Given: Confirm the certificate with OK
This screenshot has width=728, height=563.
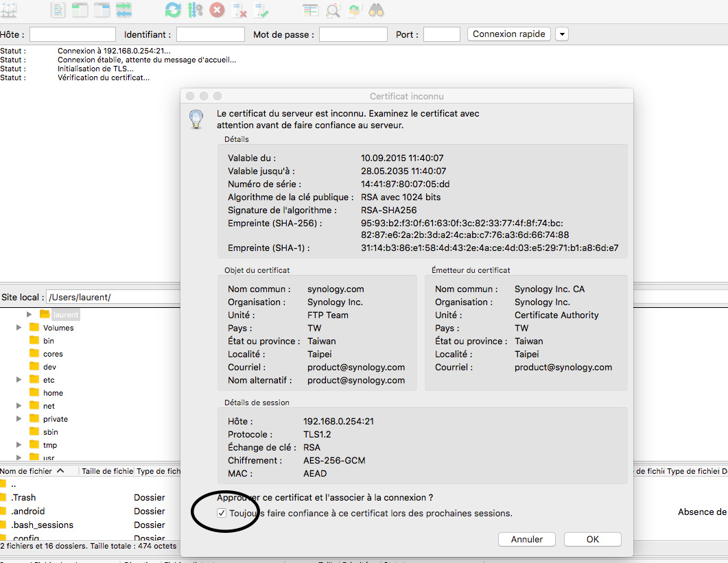Looking at the screenshot, I should tap(592, 539).
